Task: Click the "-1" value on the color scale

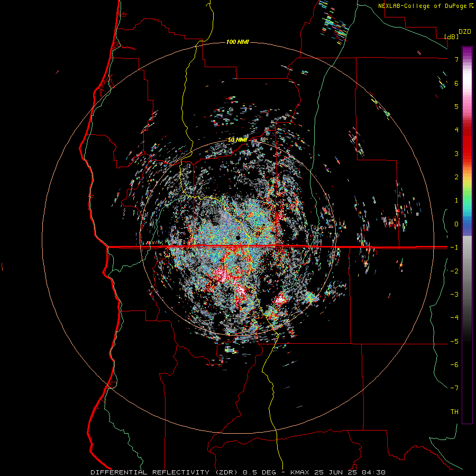Action: pos(454,248)
